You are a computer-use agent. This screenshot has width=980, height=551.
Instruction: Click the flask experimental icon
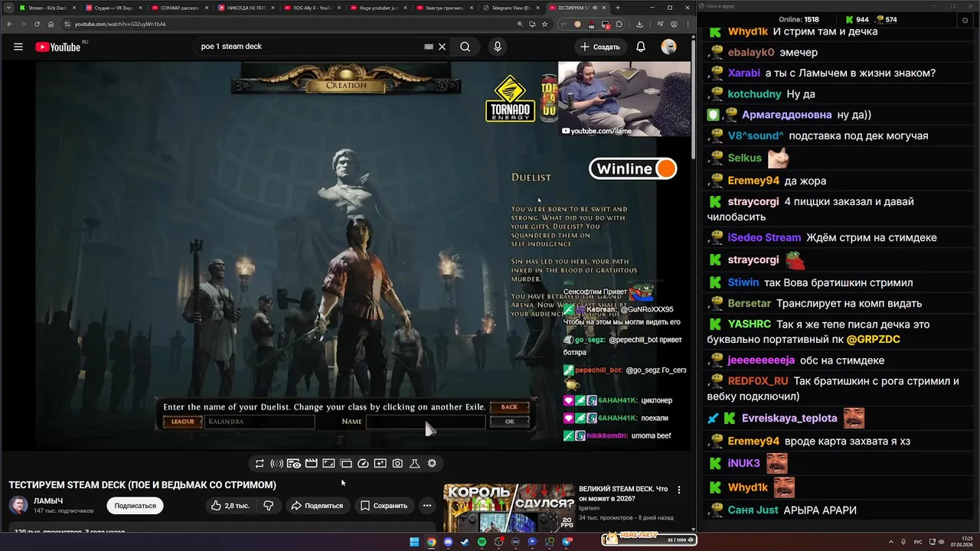click(x=415, y=463)
